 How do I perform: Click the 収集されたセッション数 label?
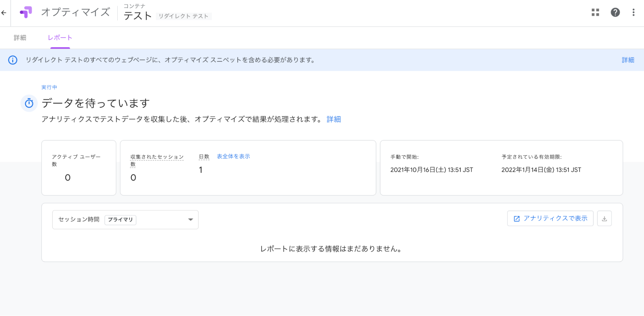pyautogui.click(x=157, y=160)
